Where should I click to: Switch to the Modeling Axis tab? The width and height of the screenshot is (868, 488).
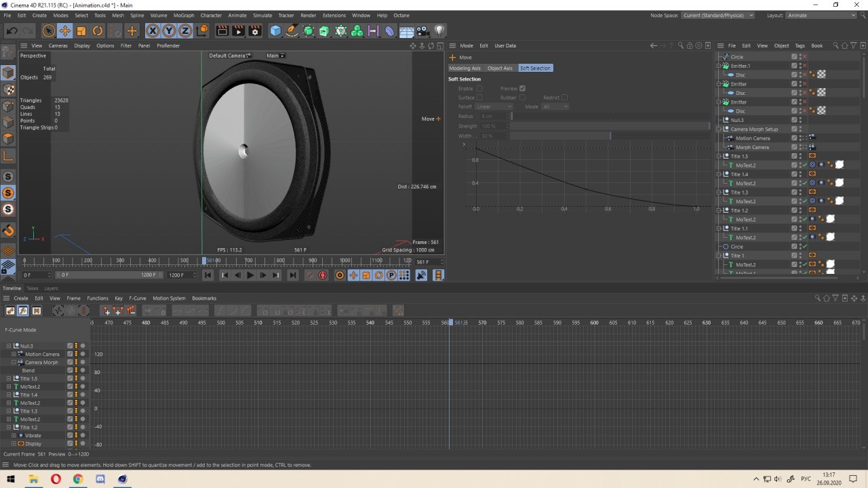[465, 68]
